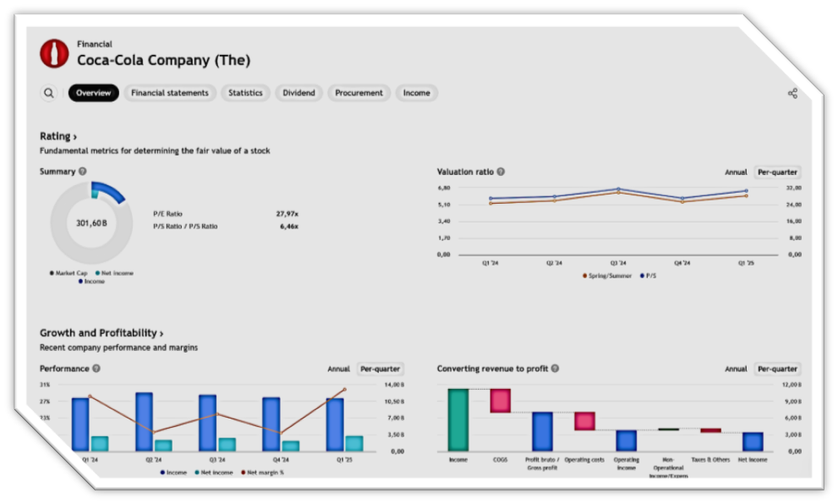Viewport: 838px width, 504px height.
Task: Click the Net income waterfall bar
Action: (x=753, y=442)
